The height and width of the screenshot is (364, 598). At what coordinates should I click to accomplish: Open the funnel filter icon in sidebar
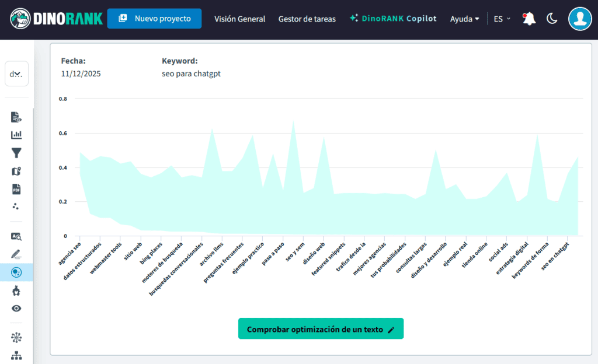click(16, 153)
